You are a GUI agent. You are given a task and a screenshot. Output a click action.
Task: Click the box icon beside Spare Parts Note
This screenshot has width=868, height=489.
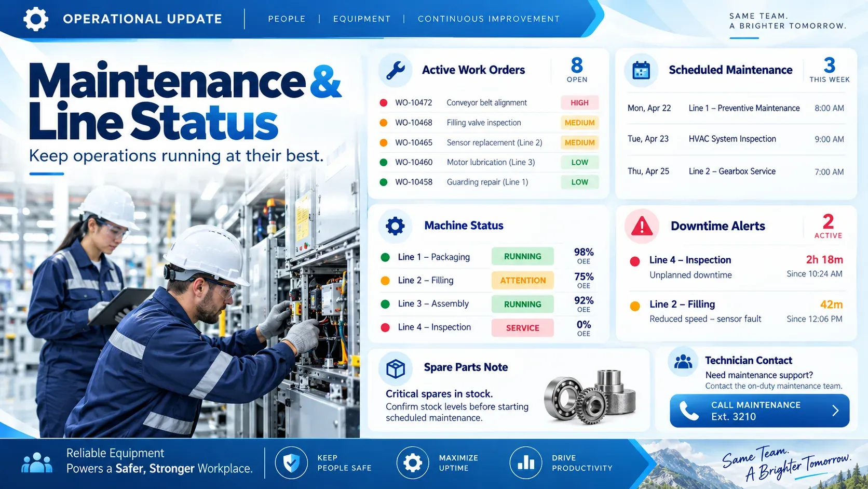point(396,368)
